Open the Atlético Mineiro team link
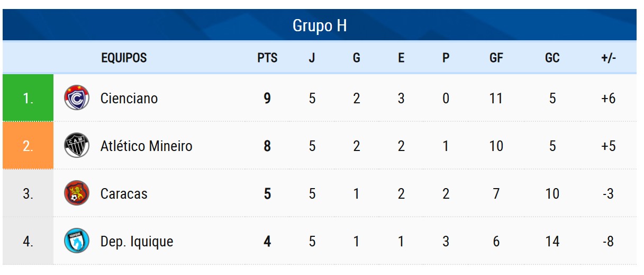Viewport: 644px width, 275px height. click(x=146, y=146)
